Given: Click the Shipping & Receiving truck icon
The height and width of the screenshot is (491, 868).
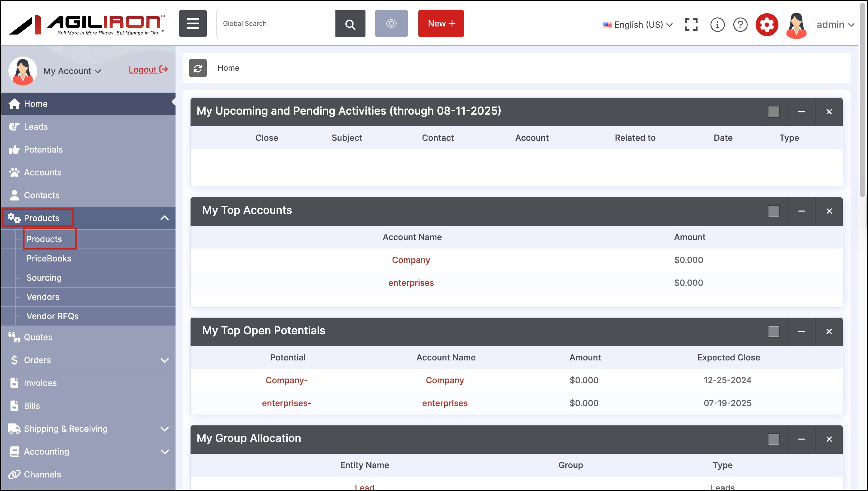Looking at the screenshot, I should [x=14, y=429].
